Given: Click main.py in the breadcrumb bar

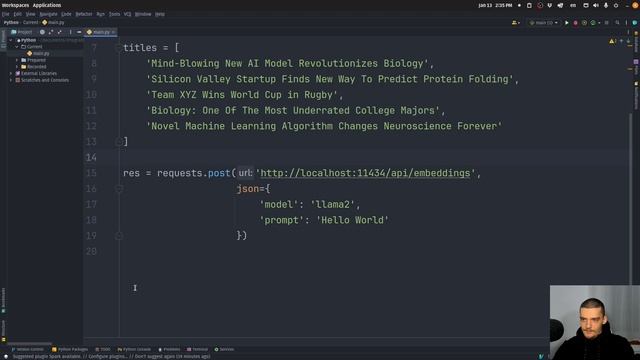Looking at the screenshot, I should (x=53, y=22).
